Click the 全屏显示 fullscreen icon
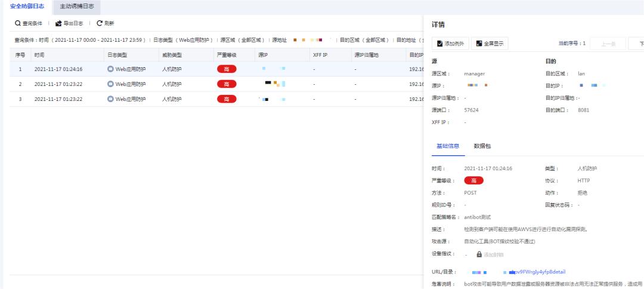 pos(480,44)
